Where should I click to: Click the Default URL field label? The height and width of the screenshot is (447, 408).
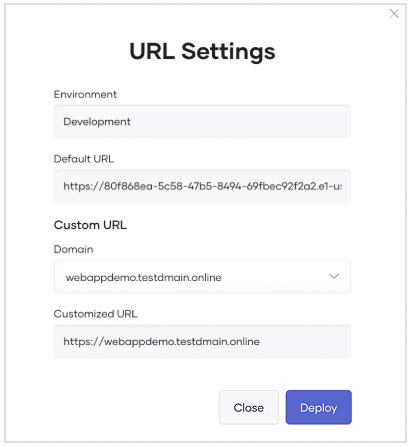coord(84,159)
